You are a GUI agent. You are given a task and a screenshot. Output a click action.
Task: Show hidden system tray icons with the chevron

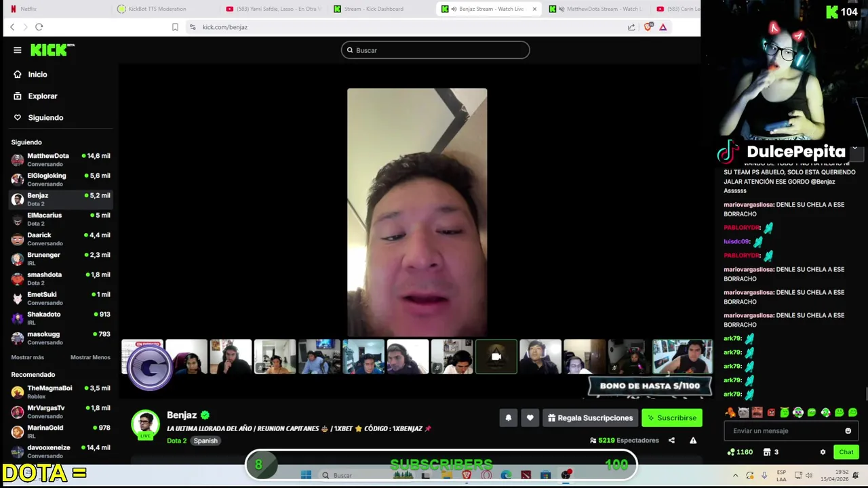tap(735, 475)
